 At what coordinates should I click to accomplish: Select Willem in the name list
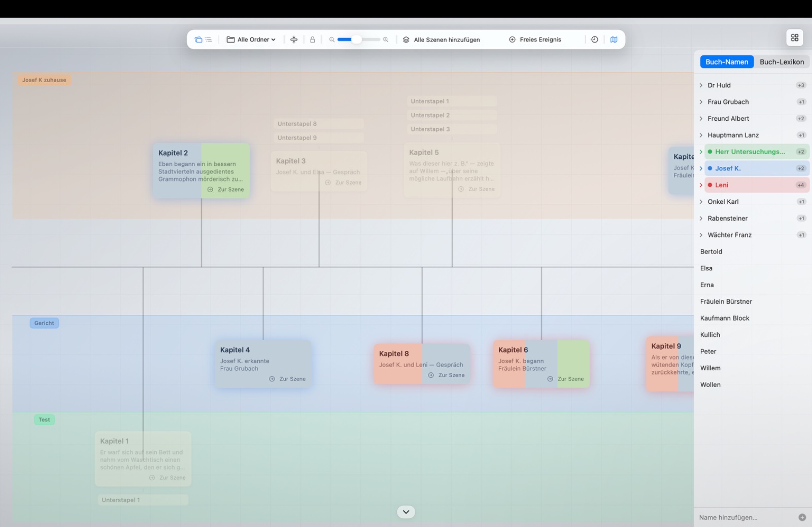pyautogui.click(x=710, y=368)
